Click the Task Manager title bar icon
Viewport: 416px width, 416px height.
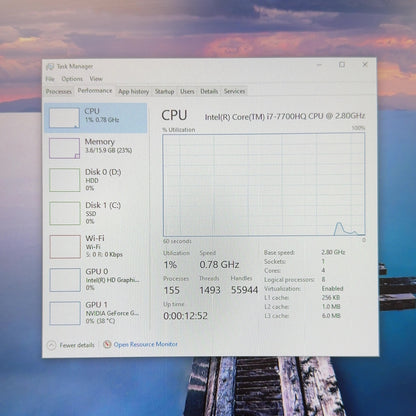[50, 67]
